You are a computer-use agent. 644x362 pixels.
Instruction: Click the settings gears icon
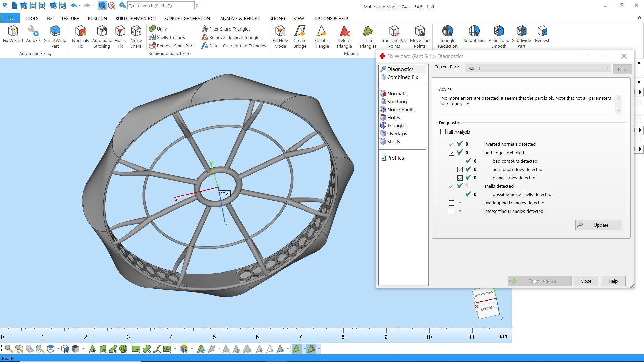(x=122, y=6)
